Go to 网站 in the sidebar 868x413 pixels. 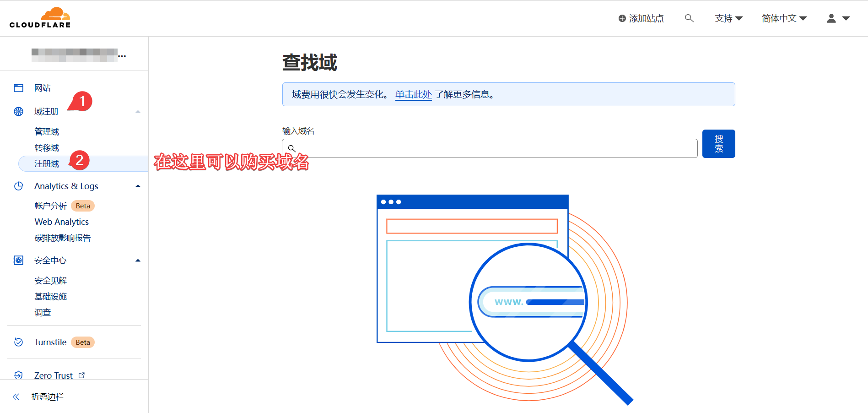43,88
